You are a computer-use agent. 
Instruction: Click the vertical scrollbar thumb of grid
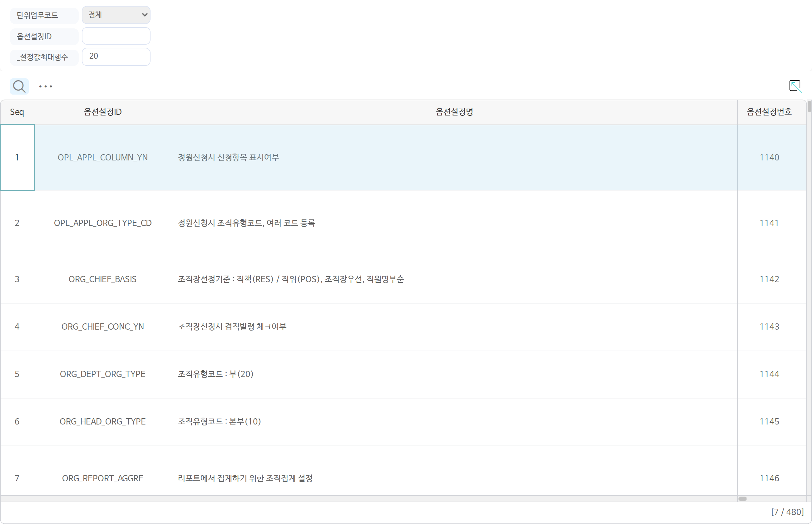click(x=809, y=106)
